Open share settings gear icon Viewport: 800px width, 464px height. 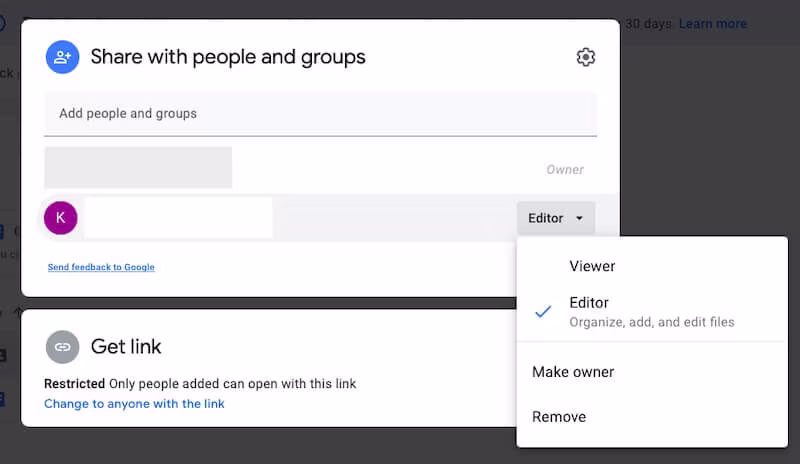586,57
